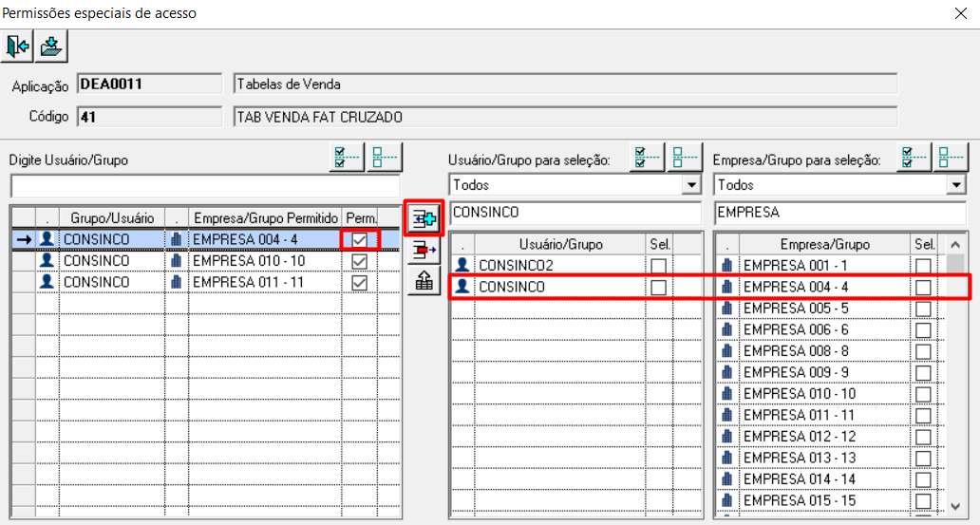980x525 pixels.
Task: Click uncheck-all icon above Digite Usuário/Grupo list
Action: click(385, 157)
